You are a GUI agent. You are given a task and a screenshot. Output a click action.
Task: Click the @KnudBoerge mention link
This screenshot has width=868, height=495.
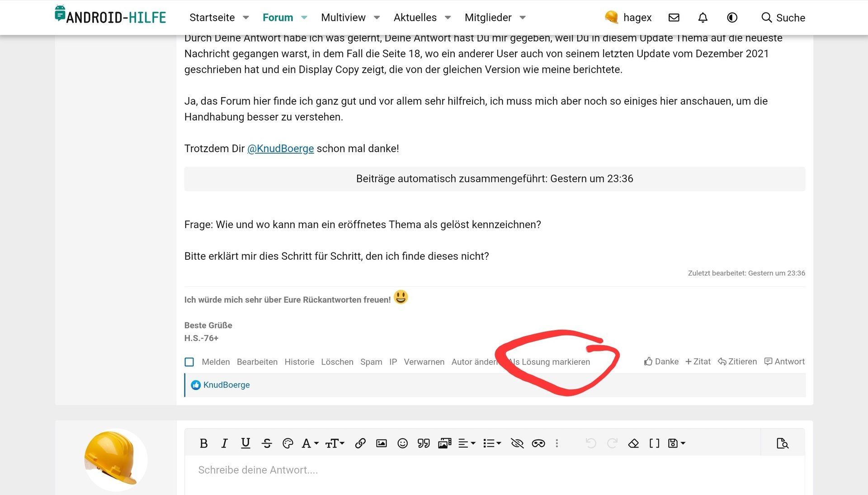click(280, 149)
